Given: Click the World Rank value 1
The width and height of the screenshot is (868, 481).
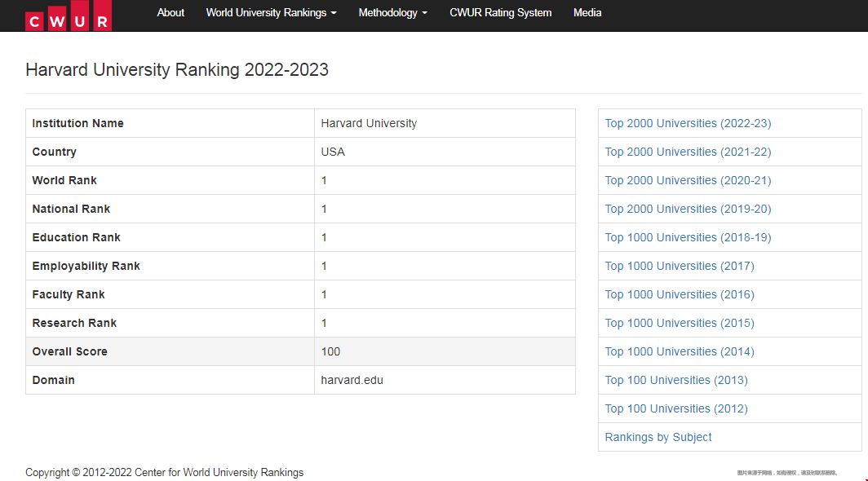Looking at the screenshot, I should click(x=324, y=180).
